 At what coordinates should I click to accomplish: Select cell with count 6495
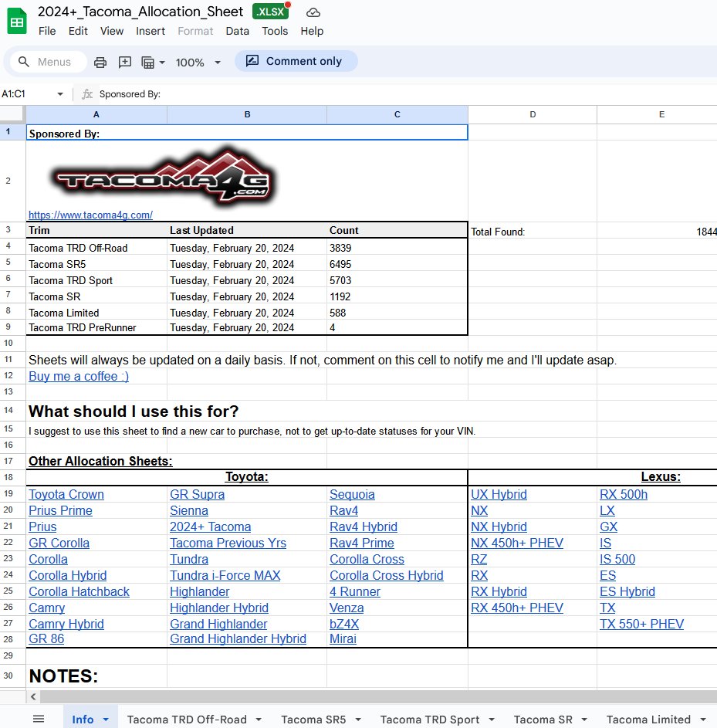point(397,264)
